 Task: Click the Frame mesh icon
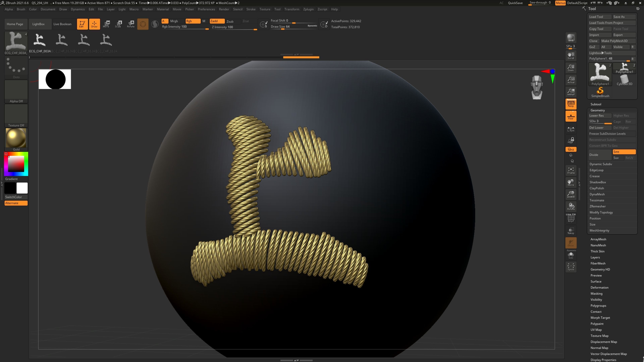point(571,170)
